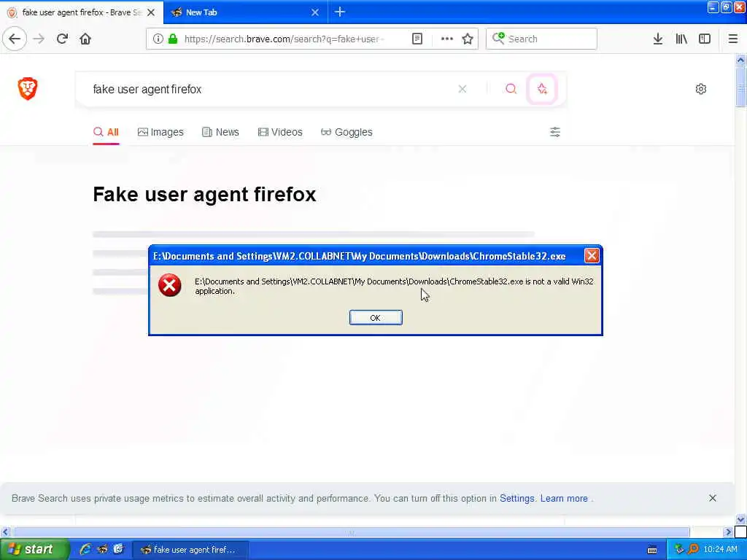Close the New Tab tab
747x560 pixels.
tap(315, 12)
